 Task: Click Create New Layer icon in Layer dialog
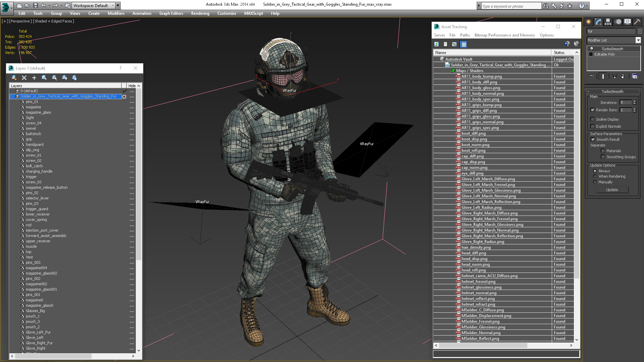[14, 78]
